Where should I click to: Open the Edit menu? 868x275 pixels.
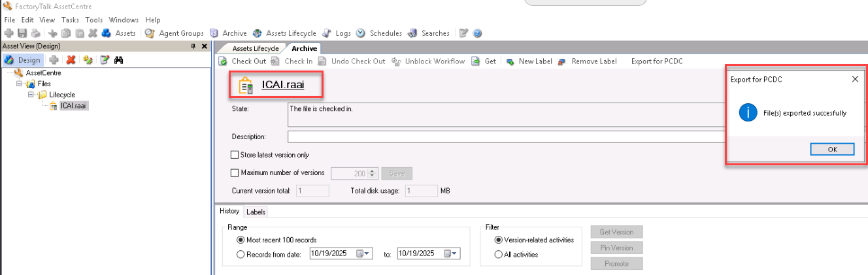click(x=27, y=20)
